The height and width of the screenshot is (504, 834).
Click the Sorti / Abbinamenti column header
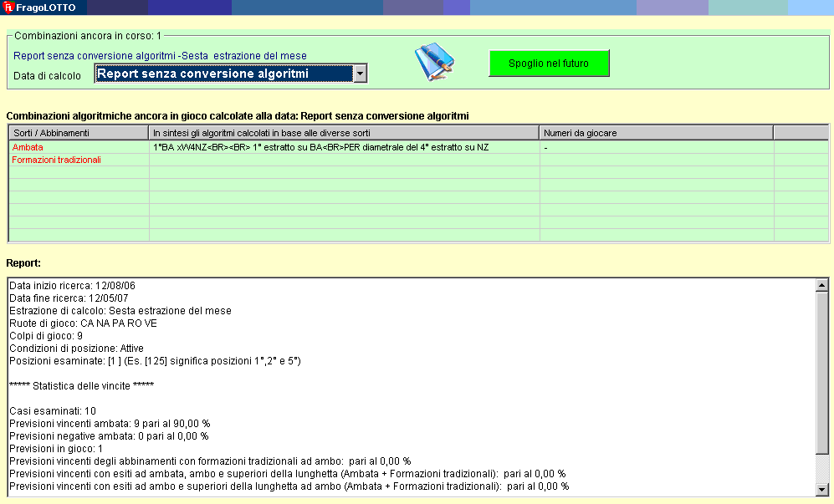pos(79,133)
